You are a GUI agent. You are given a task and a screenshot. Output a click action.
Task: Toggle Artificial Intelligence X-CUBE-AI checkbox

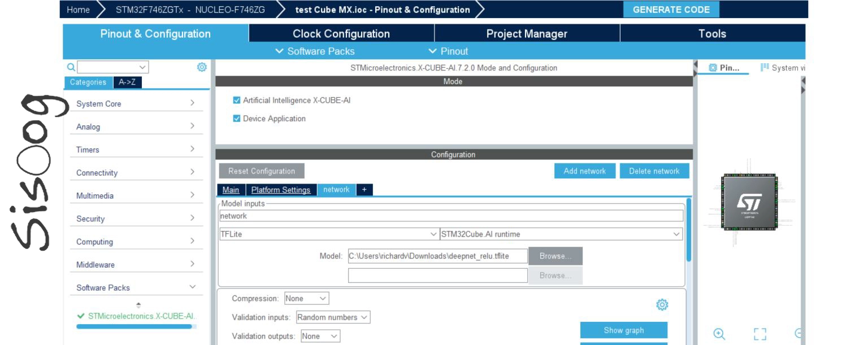click(x=237, y=101)
